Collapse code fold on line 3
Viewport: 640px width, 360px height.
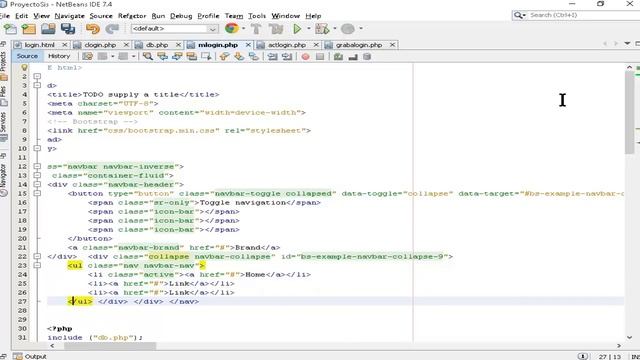click(x=37, y=85)
